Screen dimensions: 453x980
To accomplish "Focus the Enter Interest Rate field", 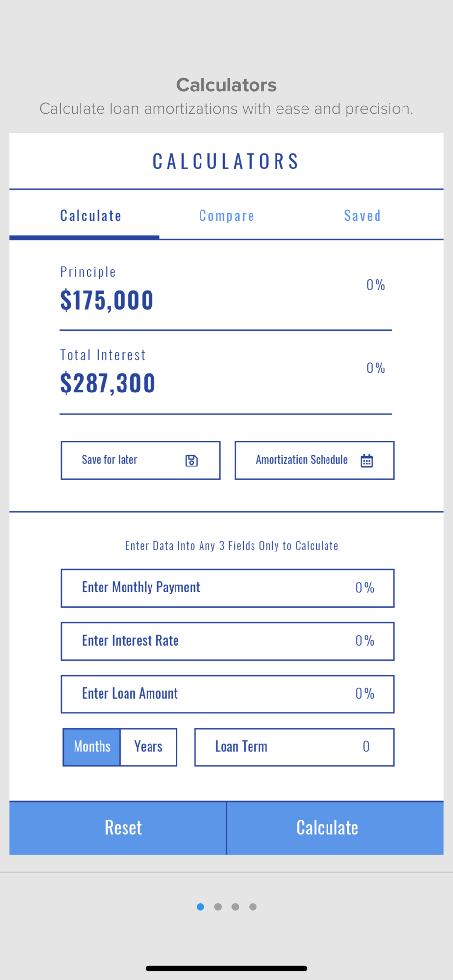I will point(227,641).
